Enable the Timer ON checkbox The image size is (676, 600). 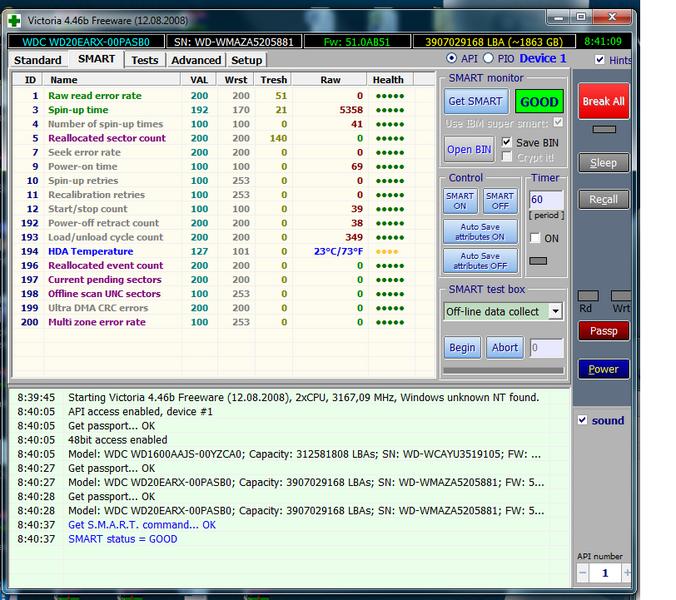(535, 238)
